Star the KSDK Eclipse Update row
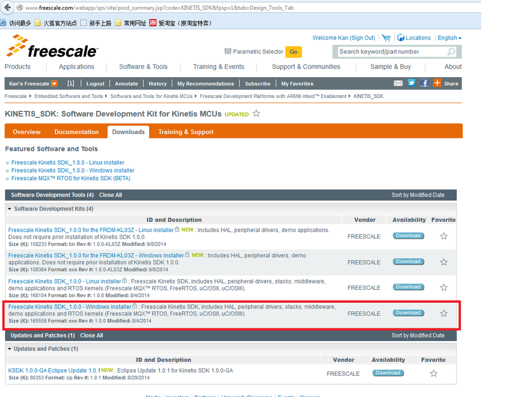The width and height of the screenshot is (532, 397). (x=433, y=374)
